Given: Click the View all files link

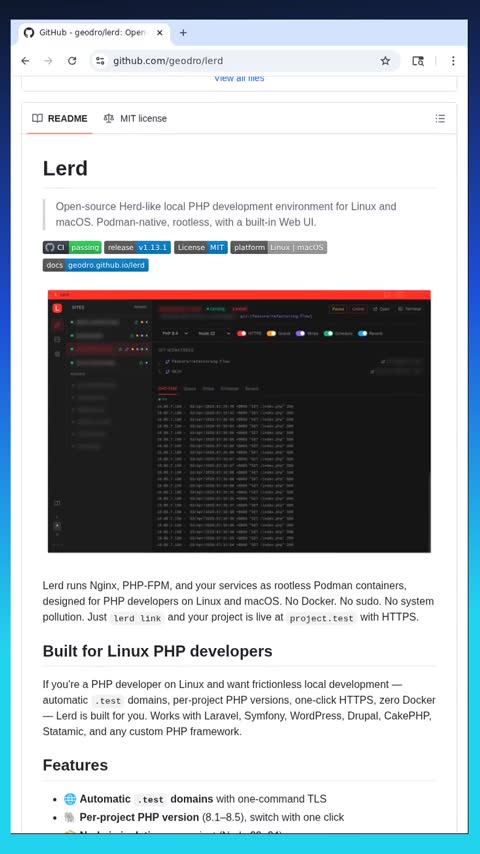Looking at the screenshot, I should (239, 78).
